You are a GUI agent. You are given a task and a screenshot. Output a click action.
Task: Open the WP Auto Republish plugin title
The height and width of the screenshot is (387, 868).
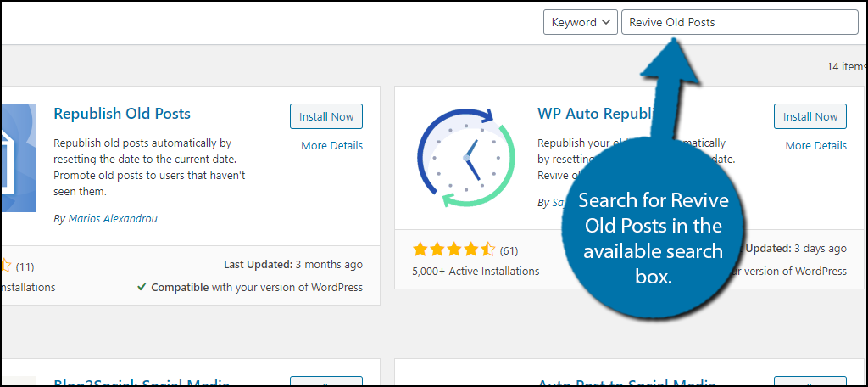(x=595, y=114)
